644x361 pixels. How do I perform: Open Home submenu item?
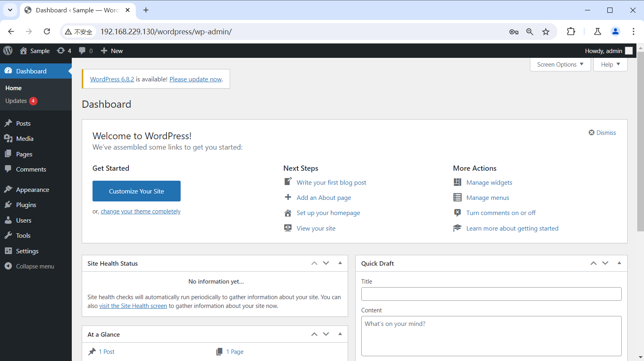pyautogui.click(x=14, y=88)
